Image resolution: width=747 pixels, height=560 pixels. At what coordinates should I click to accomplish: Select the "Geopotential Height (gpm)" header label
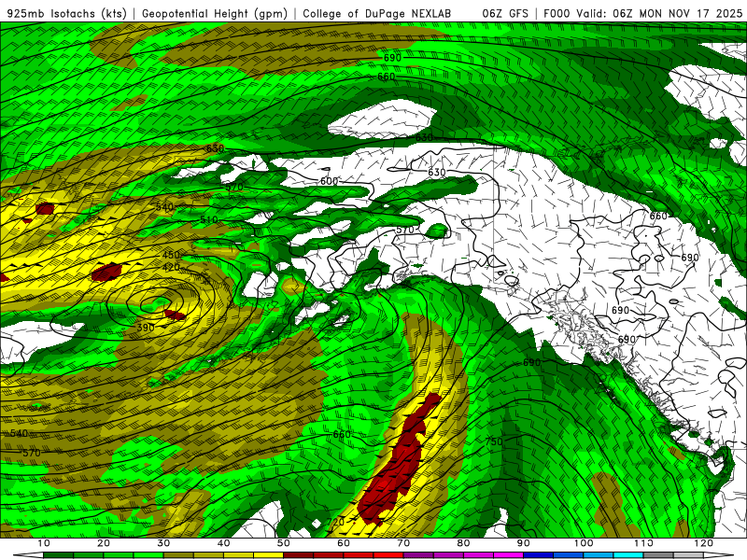(215, 14)
